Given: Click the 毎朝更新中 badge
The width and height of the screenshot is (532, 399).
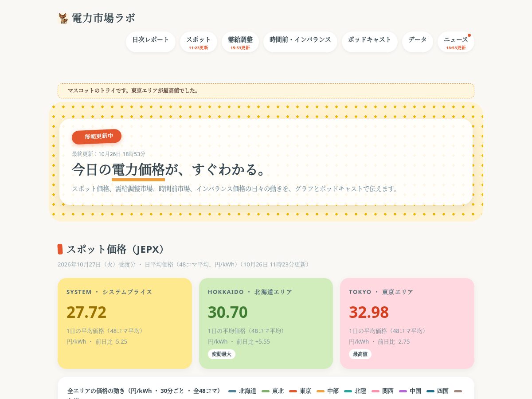Looking at the screenshot, I should tap(97, 137).
